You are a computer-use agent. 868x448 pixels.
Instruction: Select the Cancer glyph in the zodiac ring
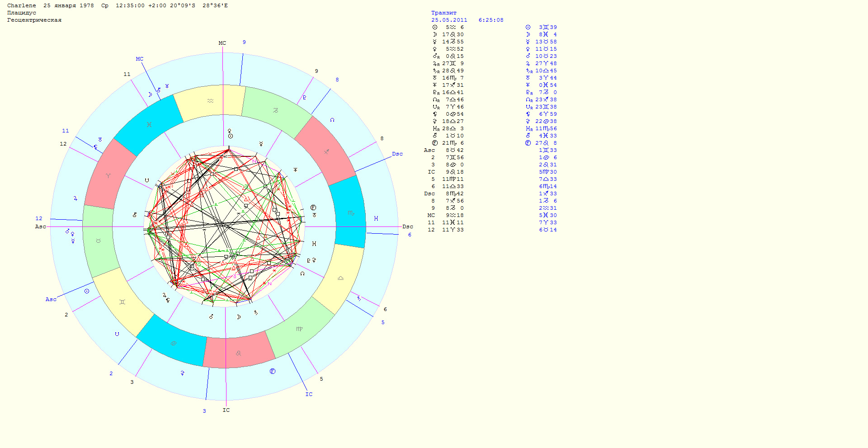pyautogui.click(x=174, y=343)
